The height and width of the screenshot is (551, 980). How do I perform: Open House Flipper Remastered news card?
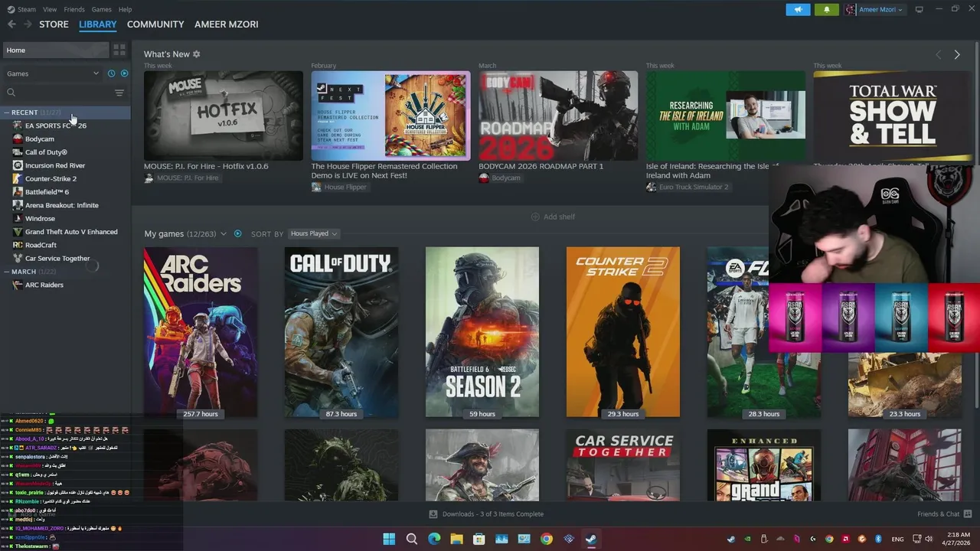click(390, 116)
